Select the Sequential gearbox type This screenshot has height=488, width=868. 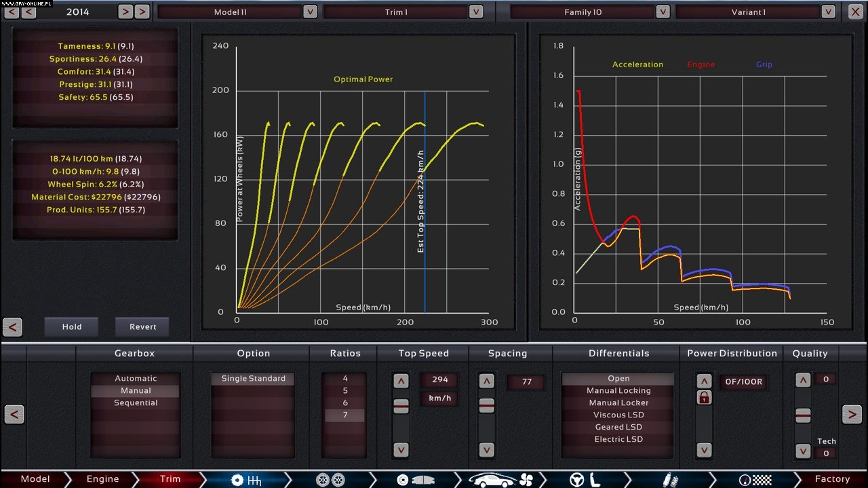click(135, 402)
